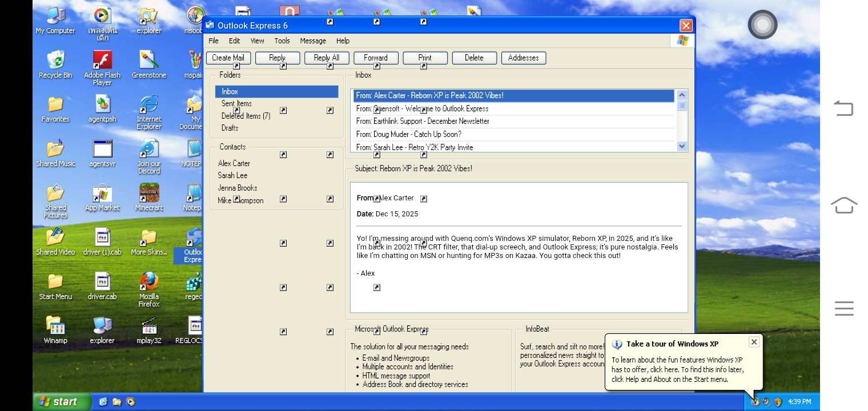This screenshot has width=868, height=411.
Task: Select the agentsvr desktop icon
Action: pyautogui.click(x=102, y=153)
